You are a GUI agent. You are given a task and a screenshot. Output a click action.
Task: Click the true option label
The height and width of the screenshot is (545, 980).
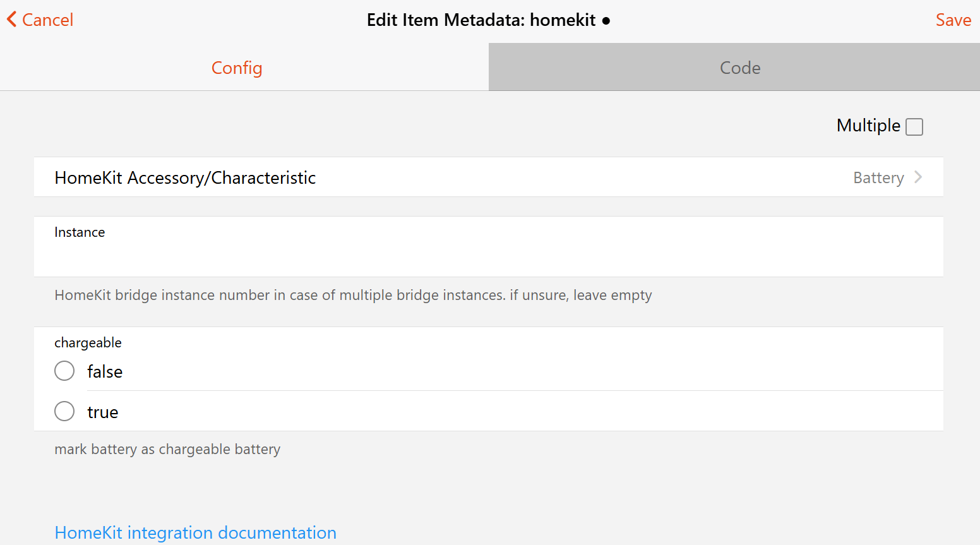[x=103, y=412]
